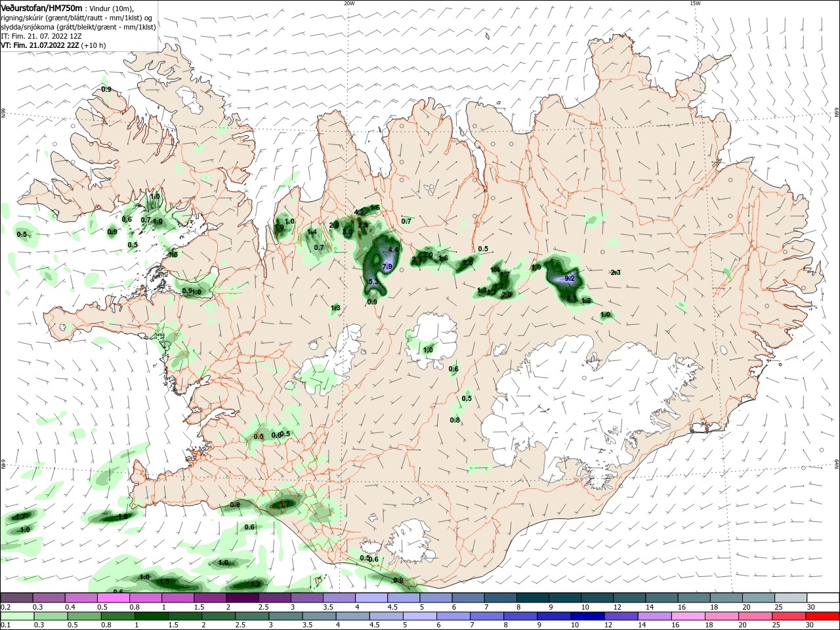This screenshot has height=630, width=840.
Task: Pick the bright pink upper legend swatch at 0.5
Action: [113, 598]
